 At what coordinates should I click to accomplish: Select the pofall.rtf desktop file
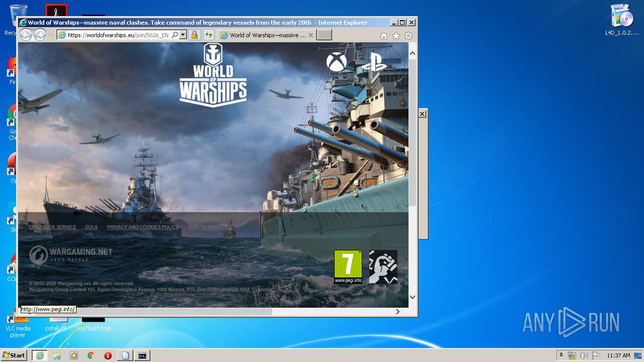[x=56, y=324]
